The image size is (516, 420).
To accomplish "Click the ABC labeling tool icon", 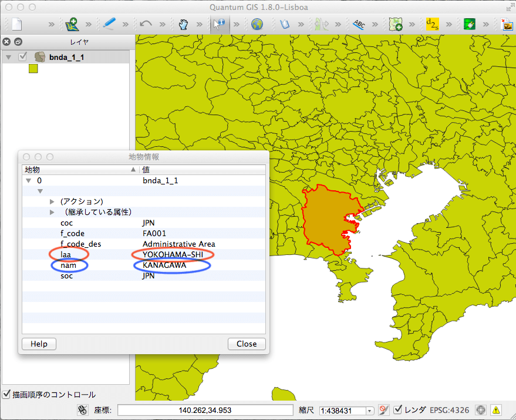I will pos(359,24).
